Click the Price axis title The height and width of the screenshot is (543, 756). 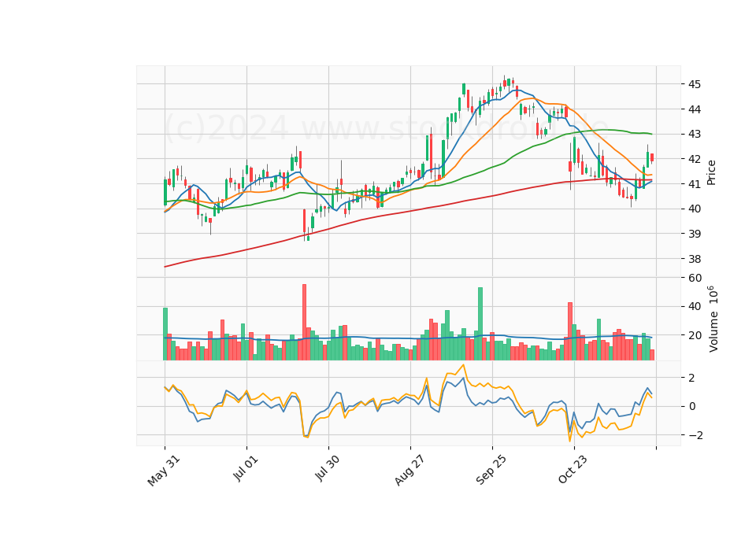point(711,172)
